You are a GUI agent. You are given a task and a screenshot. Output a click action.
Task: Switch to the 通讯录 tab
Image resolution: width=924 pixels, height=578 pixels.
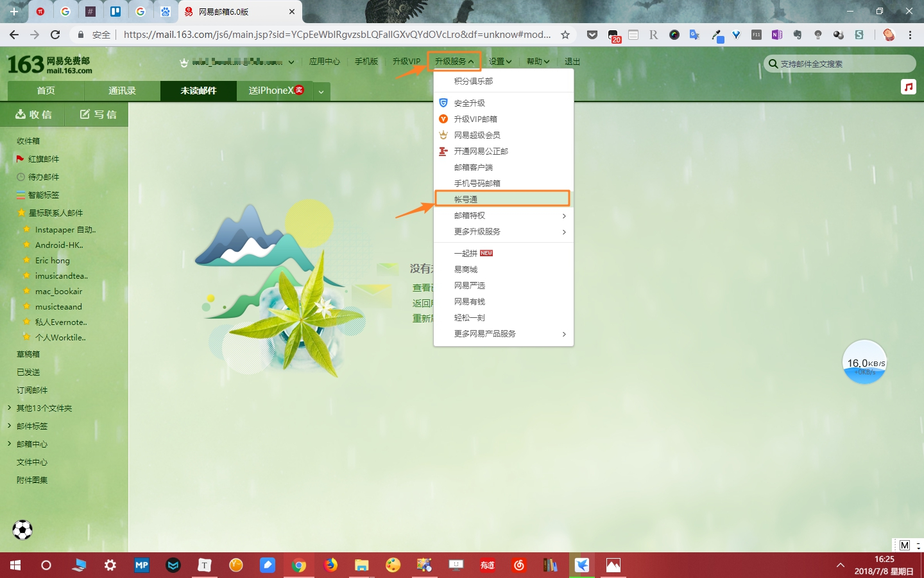(x=121, y=91)
